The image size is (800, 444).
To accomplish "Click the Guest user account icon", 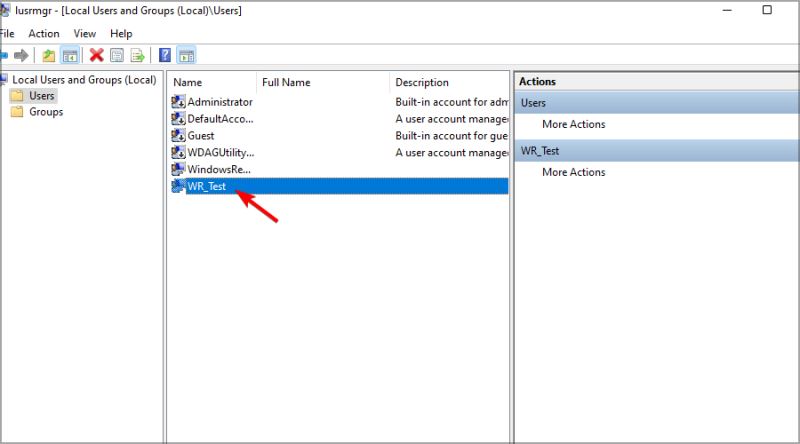I will coord(178,135).
